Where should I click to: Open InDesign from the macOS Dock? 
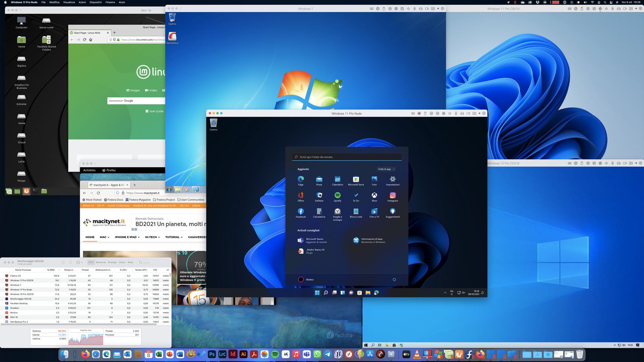(x=233, y=354)
